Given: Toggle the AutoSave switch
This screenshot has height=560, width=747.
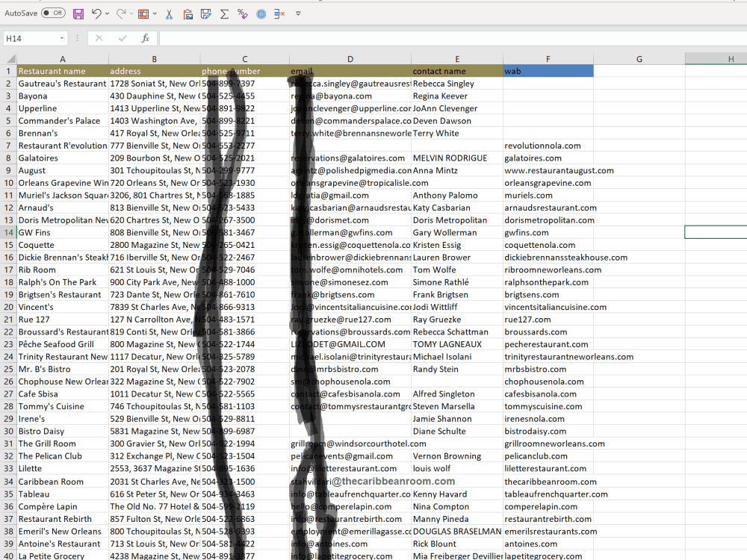Looking at the screenshot, I should (53, 13).
